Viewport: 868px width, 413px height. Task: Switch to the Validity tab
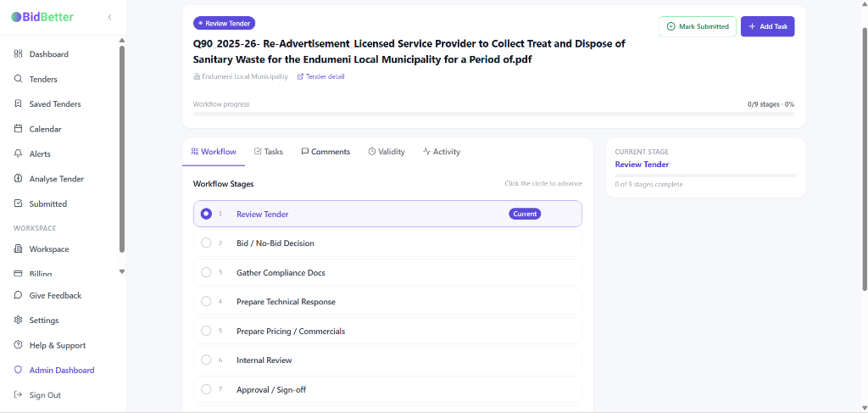click(387, 152)
